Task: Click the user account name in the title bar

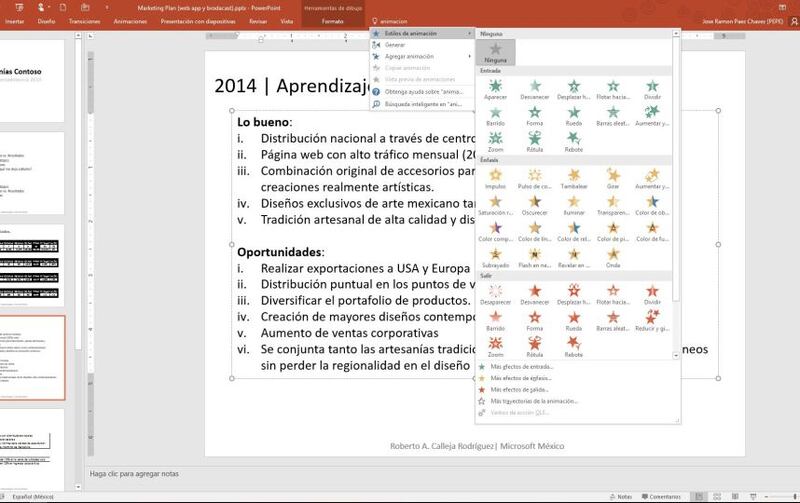Action: click(x=742, y=21)
